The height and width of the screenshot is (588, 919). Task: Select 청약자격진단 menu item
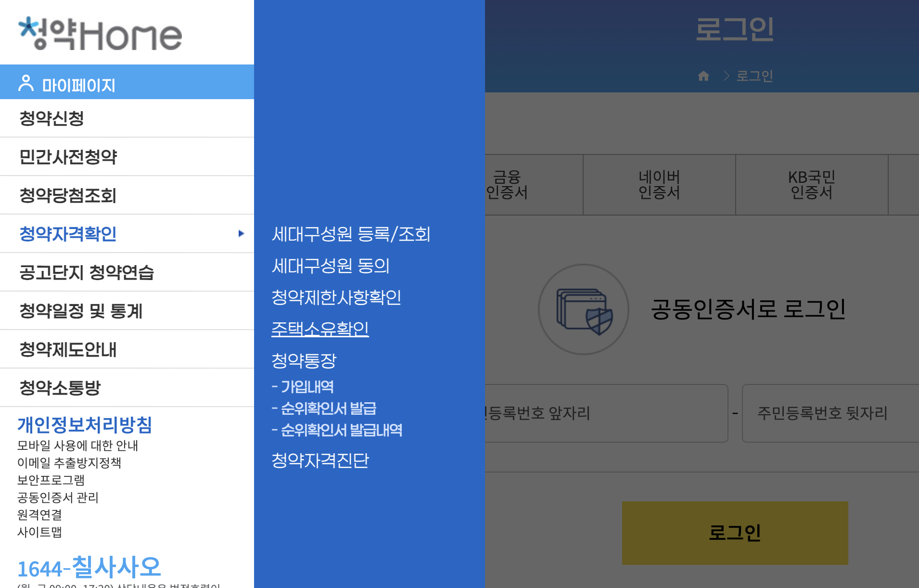(x=320, y=460)
